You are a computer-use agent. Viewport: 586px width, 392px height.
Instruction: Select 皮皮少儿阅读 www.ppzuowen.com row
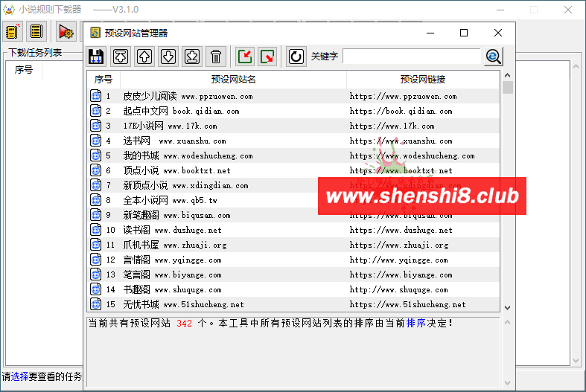point(293,96)
